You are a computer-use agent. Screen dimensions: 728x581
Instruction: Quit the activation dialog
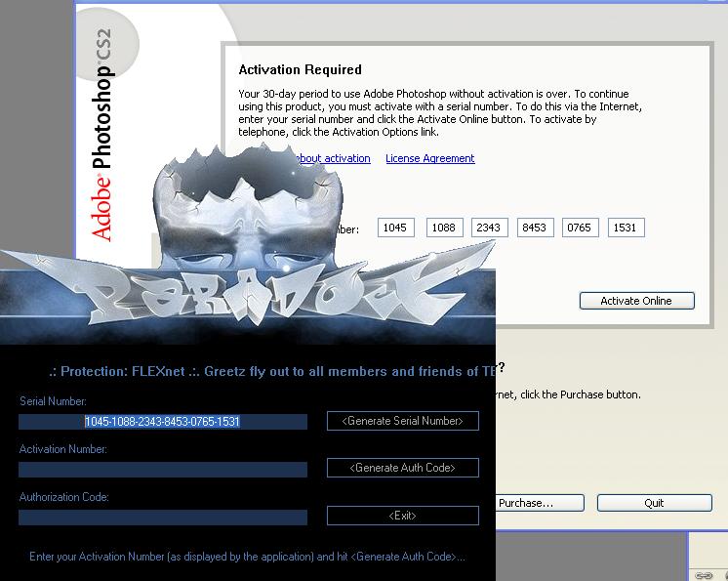654,503
